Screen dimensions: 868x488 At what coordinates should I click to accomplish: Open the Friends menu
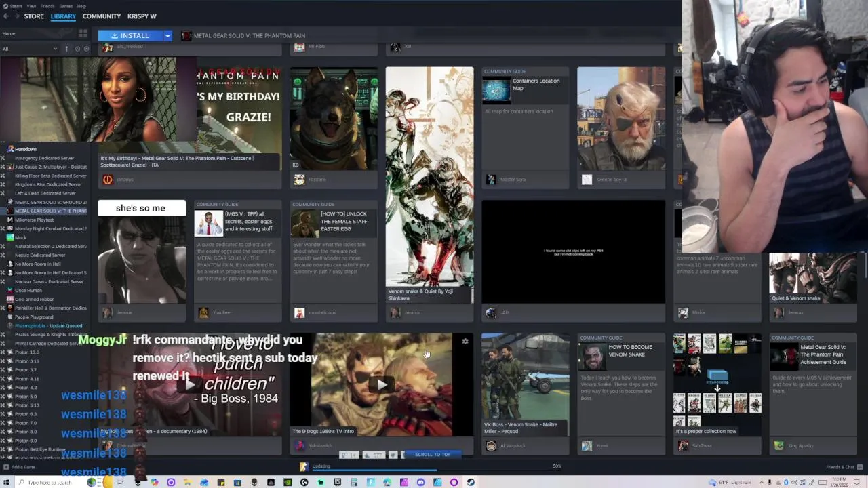[x=47, y=6]
